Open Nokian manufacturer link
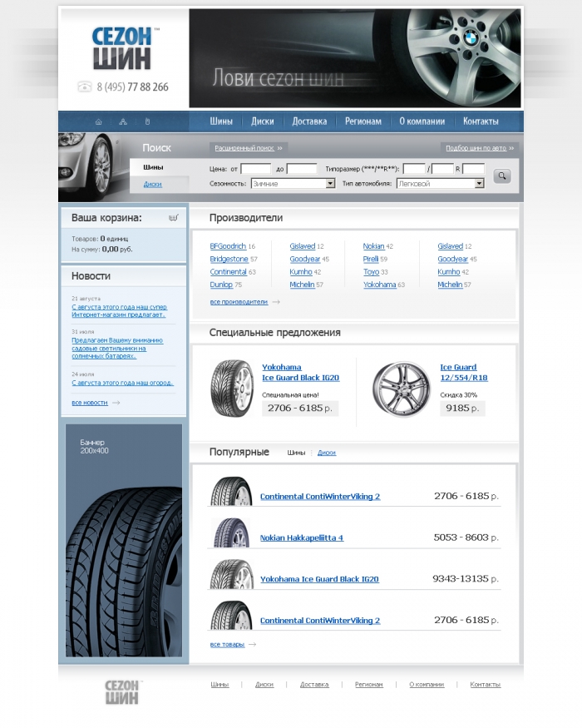Image resolution: width=582 pixels, height=728 pixels. (x=373, y=246)
